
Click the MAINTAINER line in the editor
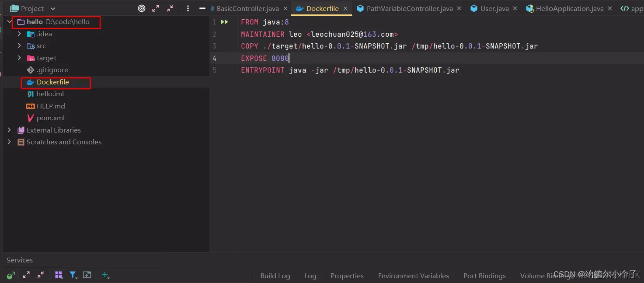[x=320, y=34]
